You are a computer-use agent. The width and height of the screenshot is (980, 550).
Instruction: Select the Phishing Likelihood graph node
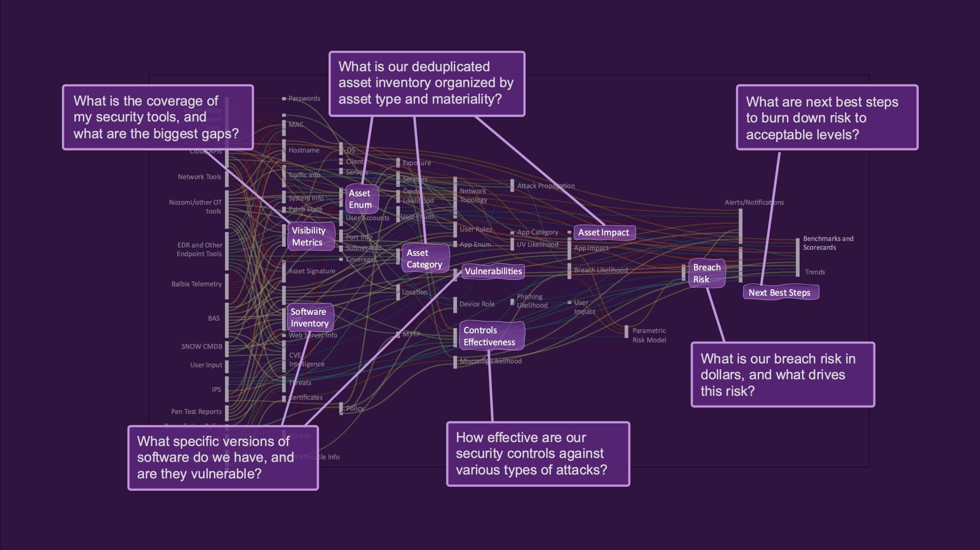click(513, 303)
